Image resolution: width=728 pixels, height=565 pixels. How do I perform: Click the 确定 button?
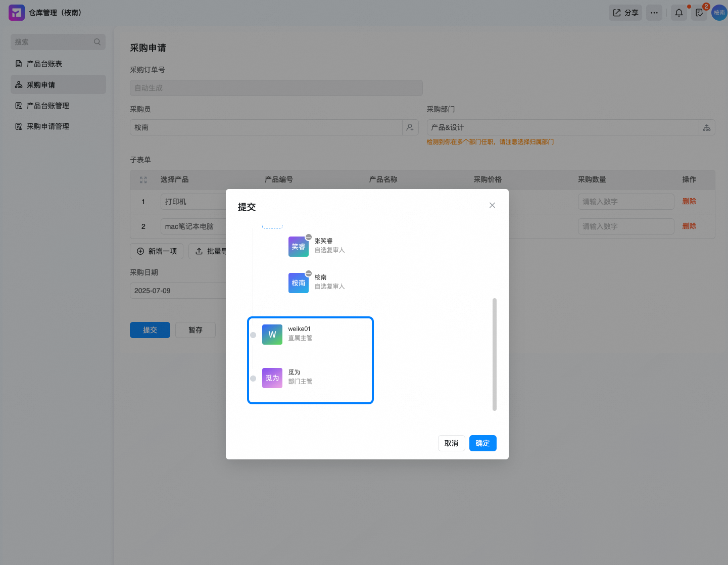(482, 443)
